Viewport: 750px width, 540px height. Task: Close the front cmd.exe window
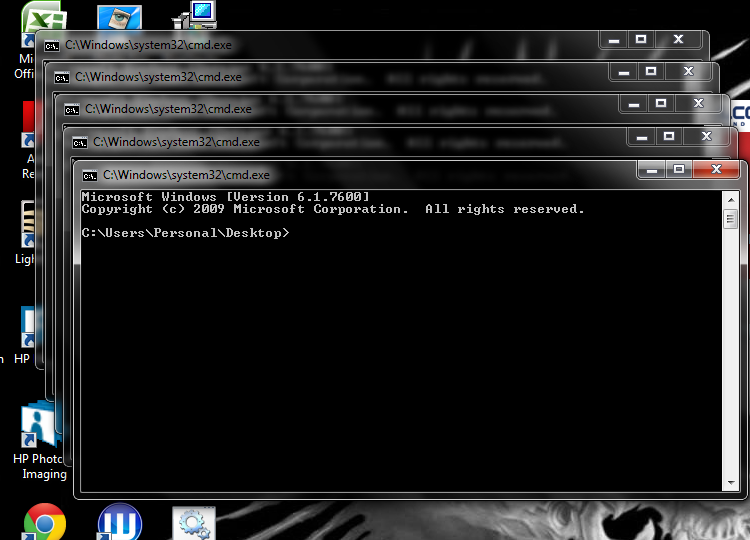coord(716,169)
